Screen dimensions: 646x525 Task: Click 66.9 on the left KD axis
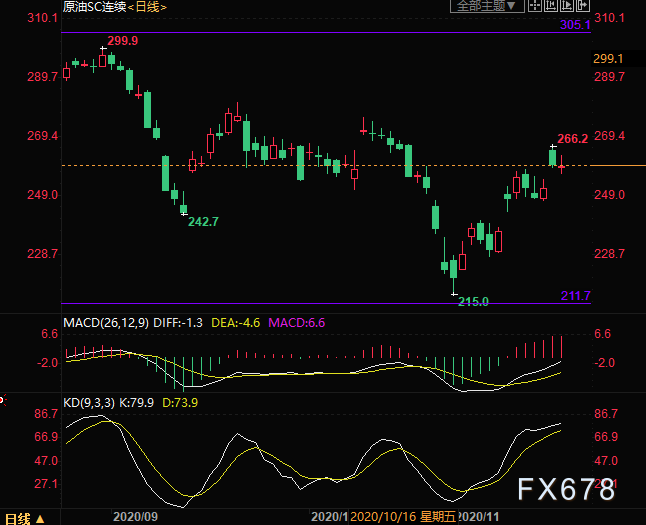coord(46,437)
